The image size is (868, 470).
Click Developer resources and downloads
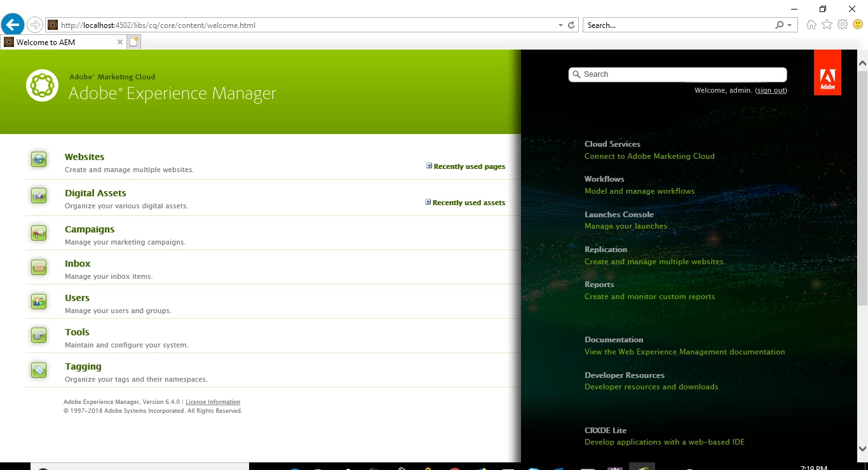pyautogui.click(x=651, y=387)
